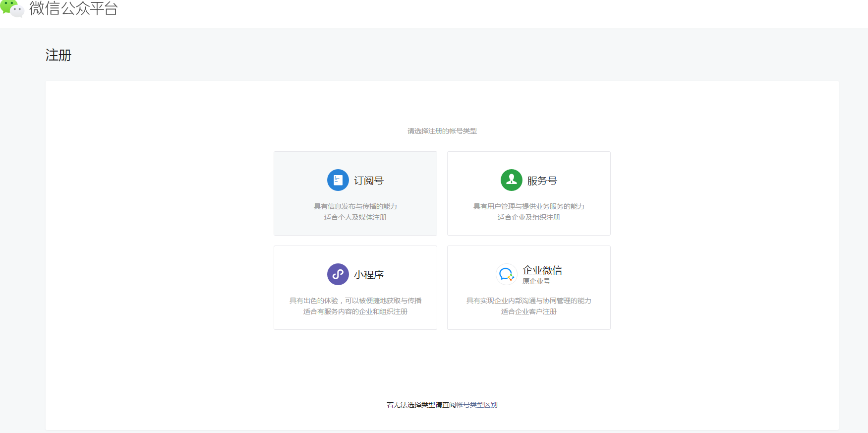Image resolution: width=868 pixels, height=433 pixels.
Task: Click text 适合企业及组织注册
Action: point(529,217)
